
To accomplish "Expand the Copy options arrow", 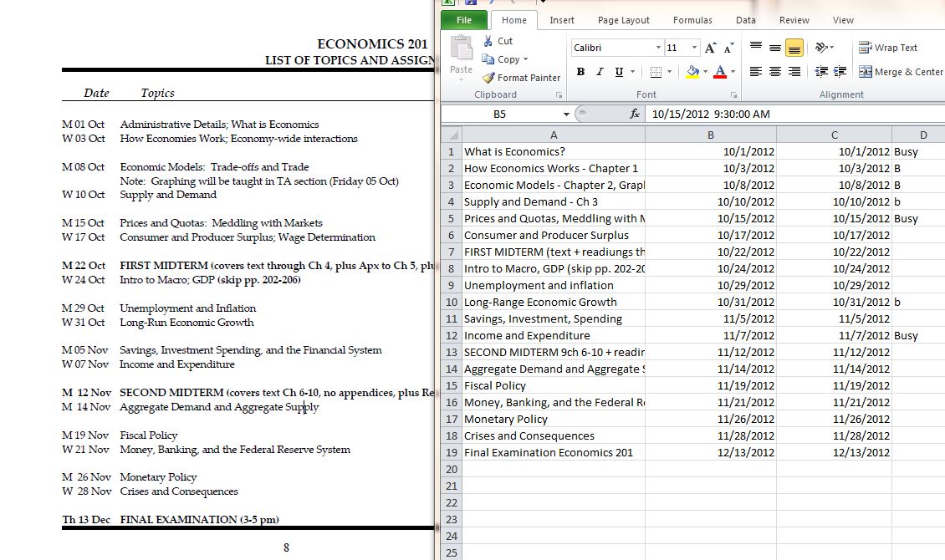I will coord(525,59).
